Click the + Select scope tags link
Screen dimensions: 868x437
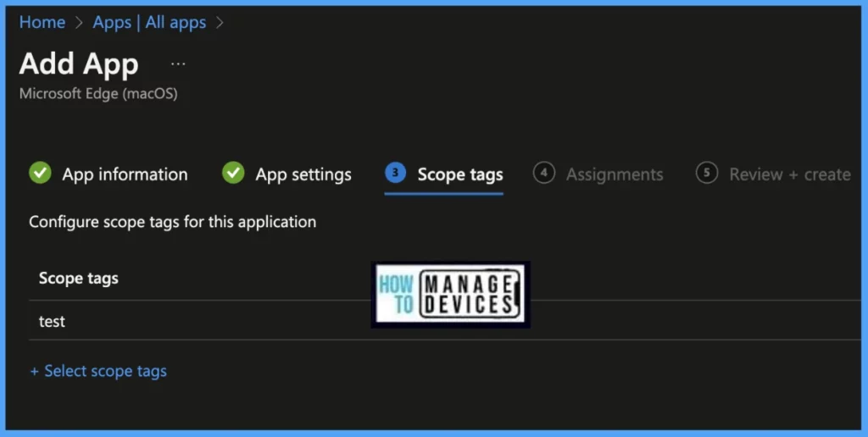pyautogui.click(x=98, y=371)
